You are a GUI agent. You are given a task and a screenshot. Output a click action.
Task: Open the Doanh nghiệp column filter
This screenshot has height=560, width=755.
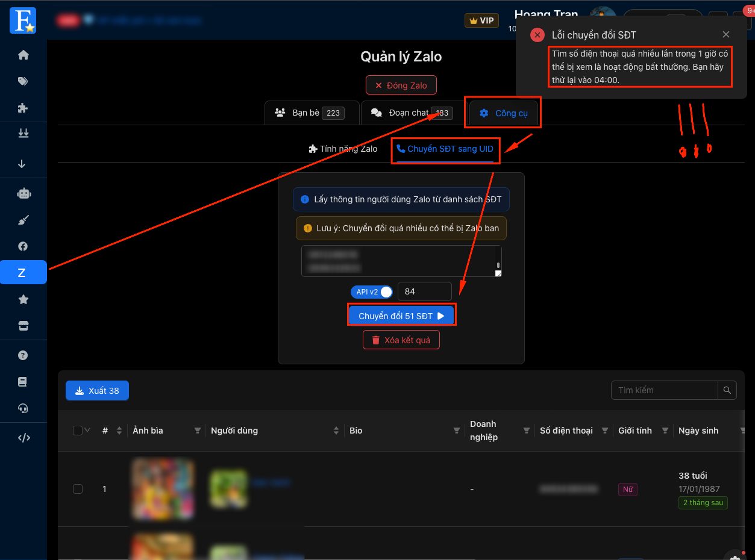point(527,431)
